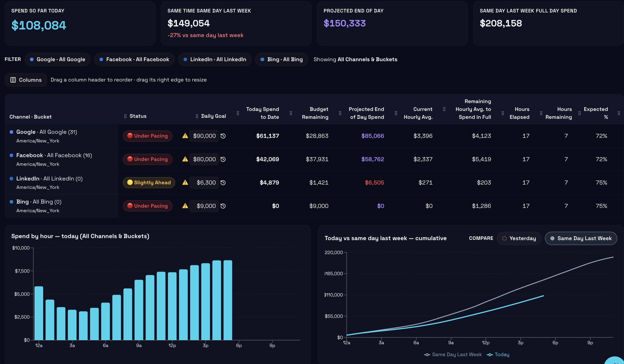This screenshot has height=364, width=624.
Task: Select Same Day Last Week compare option
Action: tap(581, 238)
